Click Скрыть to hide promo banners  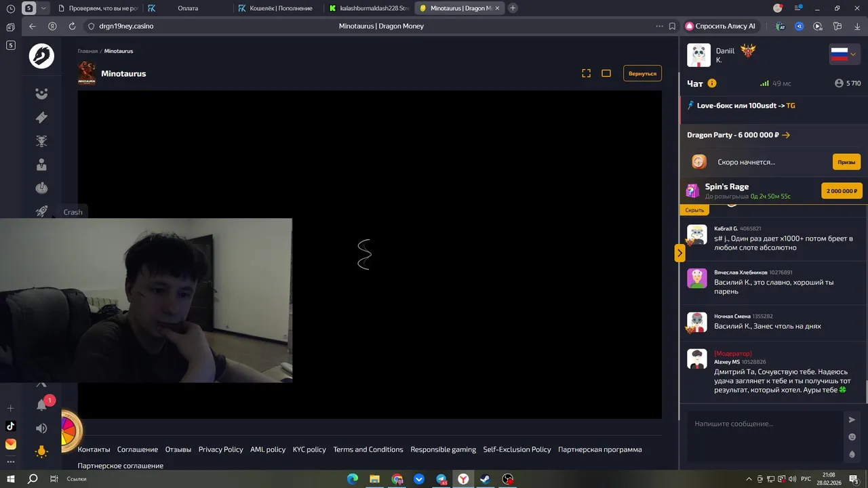click(694, 210)
